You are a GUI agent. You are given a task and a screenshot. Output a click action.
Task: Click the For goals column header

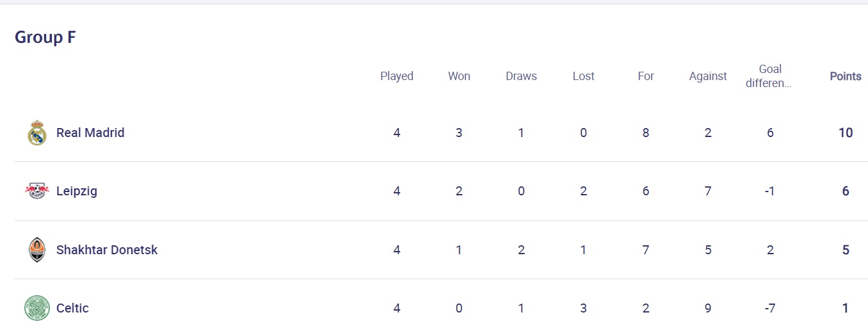coord(646,76)
